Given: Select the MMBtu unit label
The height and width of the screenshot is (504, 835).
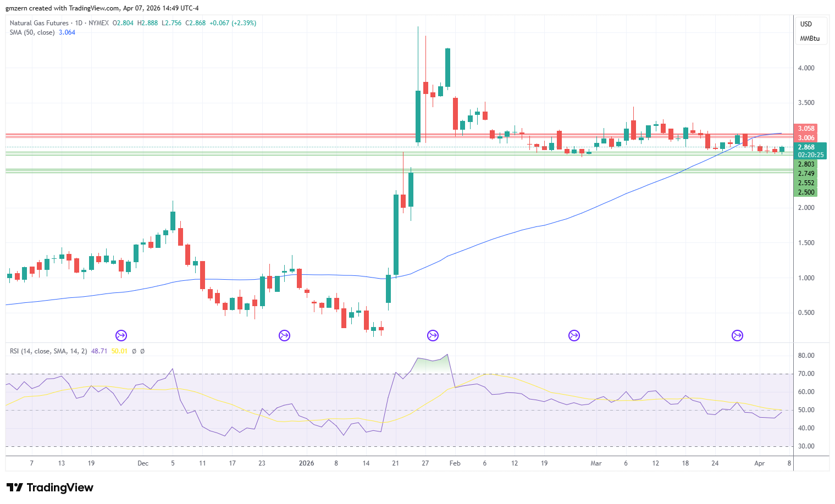Looking at the screenshot, I should tap(810, 38).
